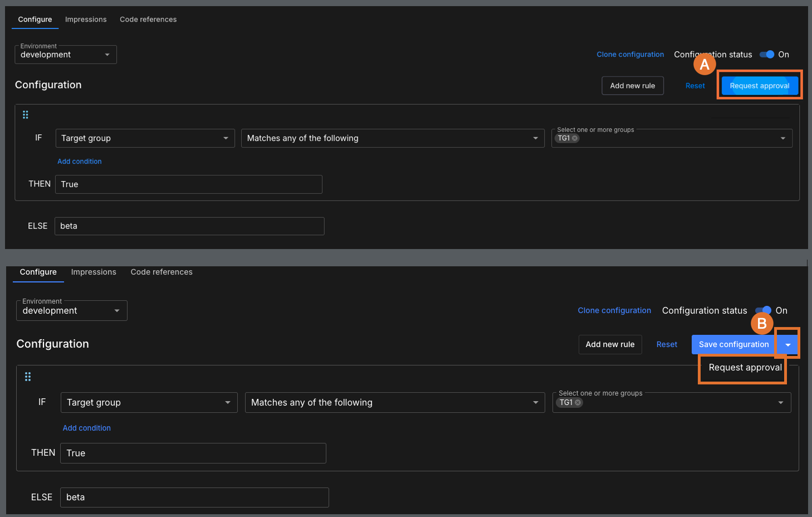Turn off Configuration status in top panel
This screenshot has height=517, width=812.
(x=766, y=54)
